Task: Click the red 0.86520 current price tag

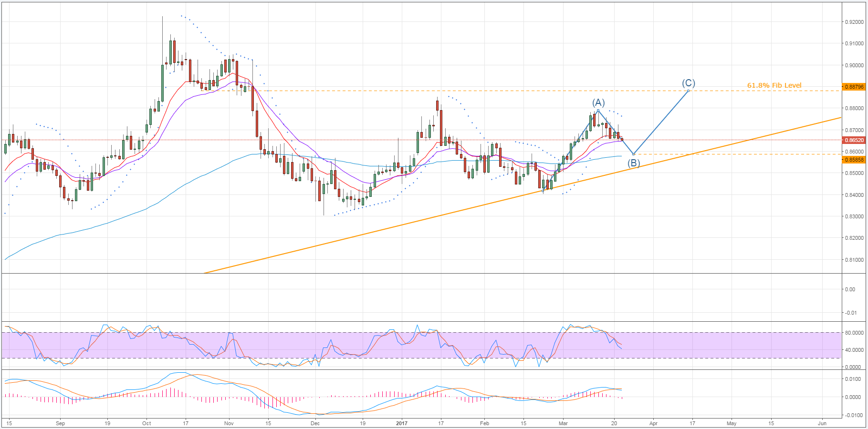Action: pyautogui.click(x=854, y=140)
